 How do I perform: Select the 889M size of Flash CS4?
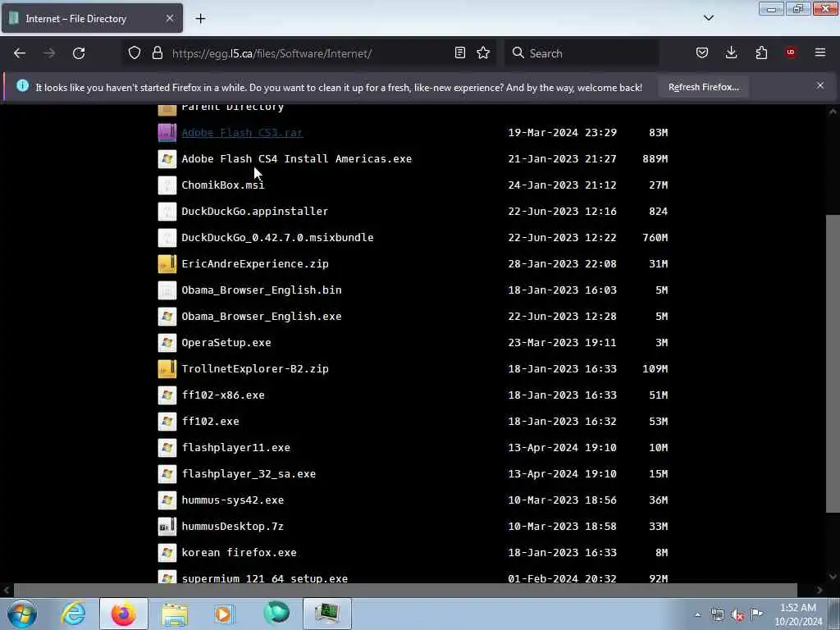655,158
